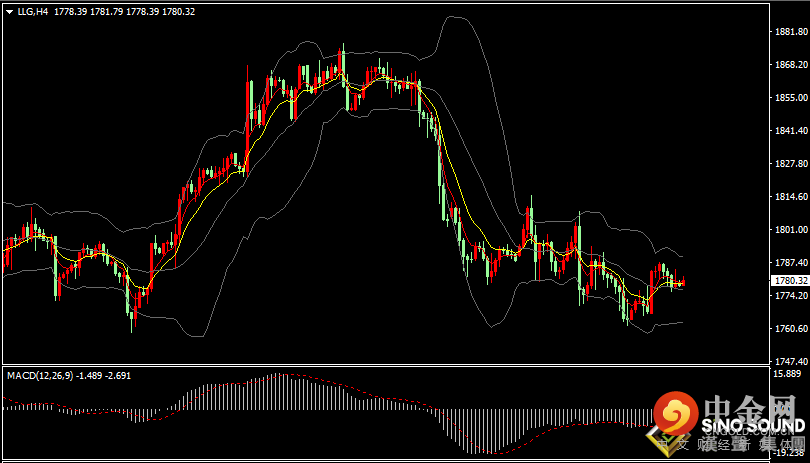The width and height of the screenshot is (810, 463).
Task: Click the 1774.20 price axis label
Action: pos(790,296)
